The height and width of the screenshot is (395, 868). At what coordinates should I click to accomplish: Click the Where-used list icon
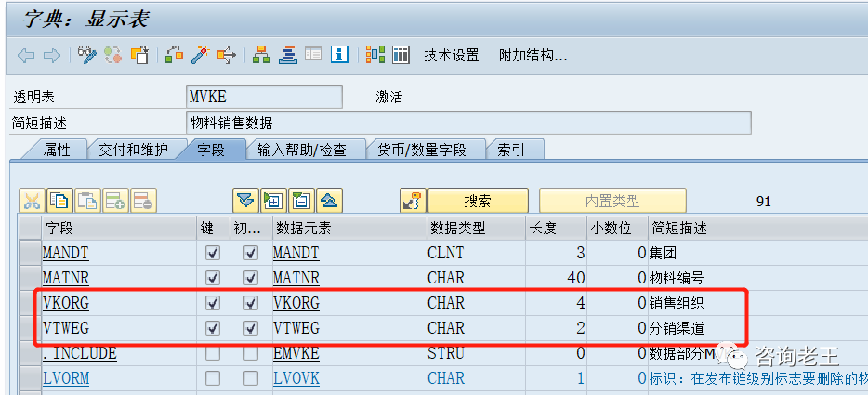[226, 55]
